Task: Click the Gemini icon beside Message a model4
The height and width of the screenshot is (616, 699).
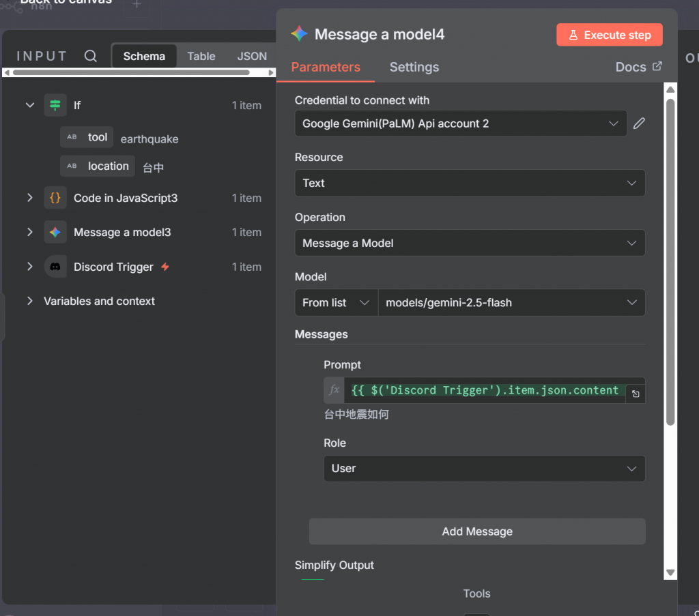Action: pyautogui.click(x=299, y=34)
